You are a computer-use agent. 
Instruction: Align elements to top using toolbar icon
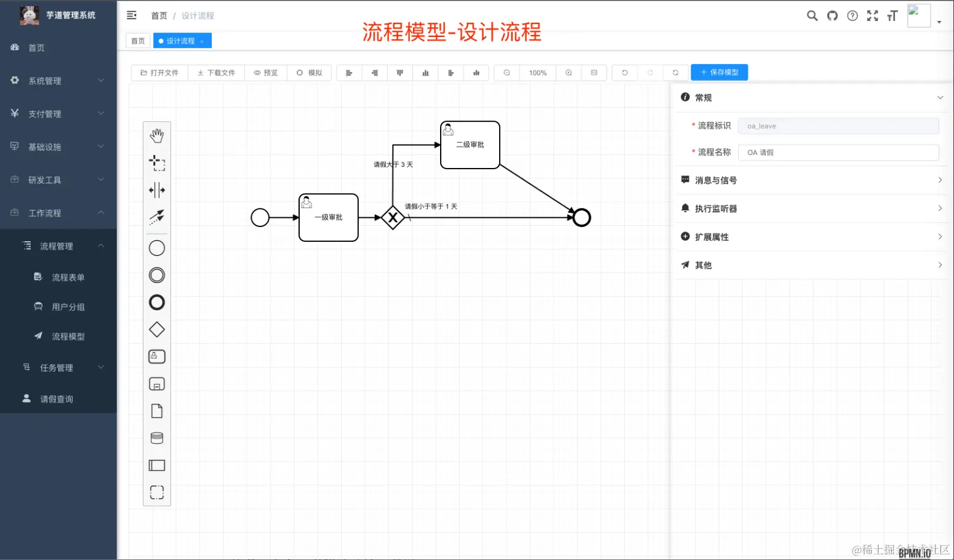(x=400, y=73)
